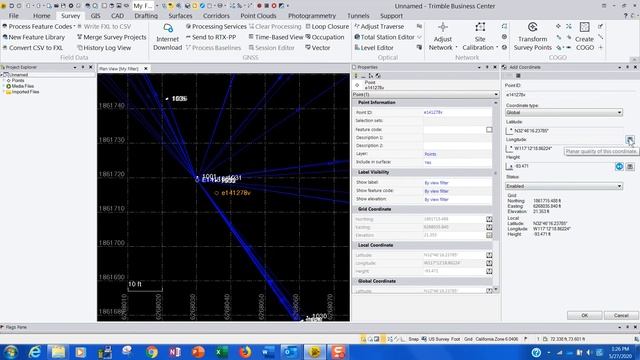Click the options icon in Add Coordinate toolbar
Screen dimensions: 640x360
(518, 76)
